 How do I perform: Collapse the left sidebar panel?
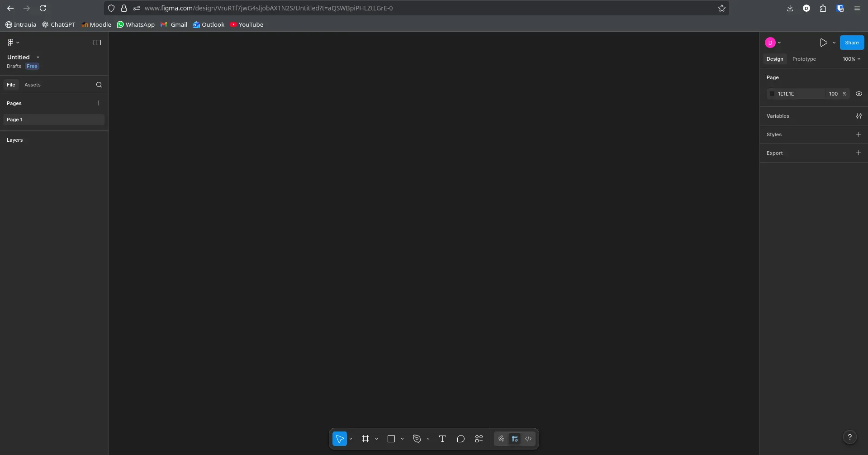pos(97,42)
